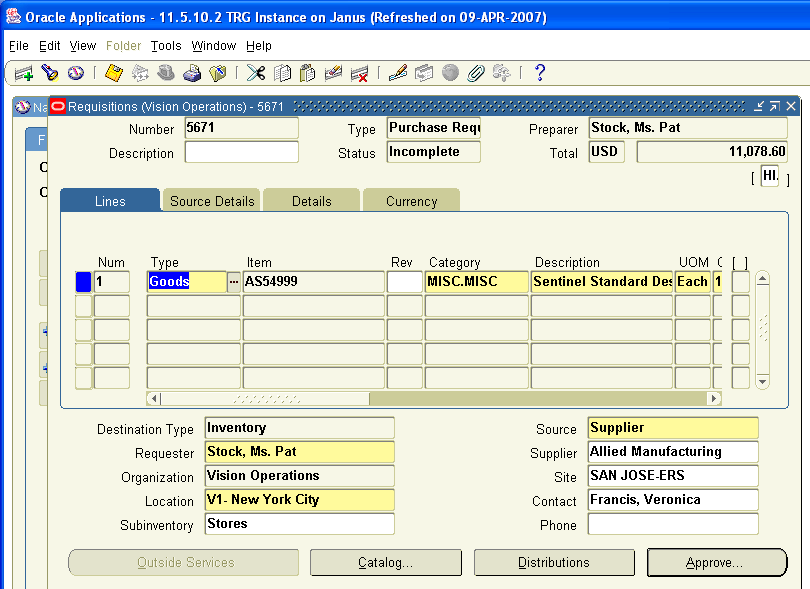
Task: Open the Distributions window
Action: point(554,562)
